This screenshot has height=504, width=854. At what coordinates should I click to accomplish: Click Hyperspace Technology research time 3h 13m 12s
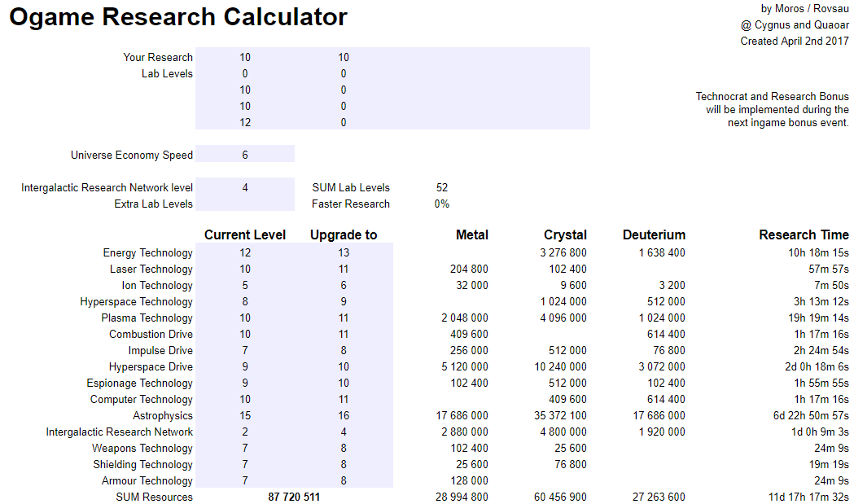click(x=821, y=302)
